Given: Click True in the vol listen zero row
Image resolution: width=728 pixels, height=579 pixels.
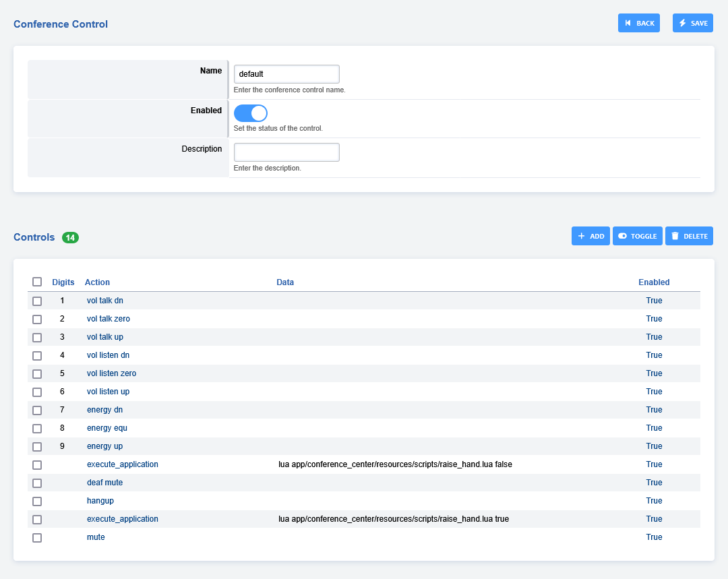Looking at the screenshot, I should (x=654, y=373).
